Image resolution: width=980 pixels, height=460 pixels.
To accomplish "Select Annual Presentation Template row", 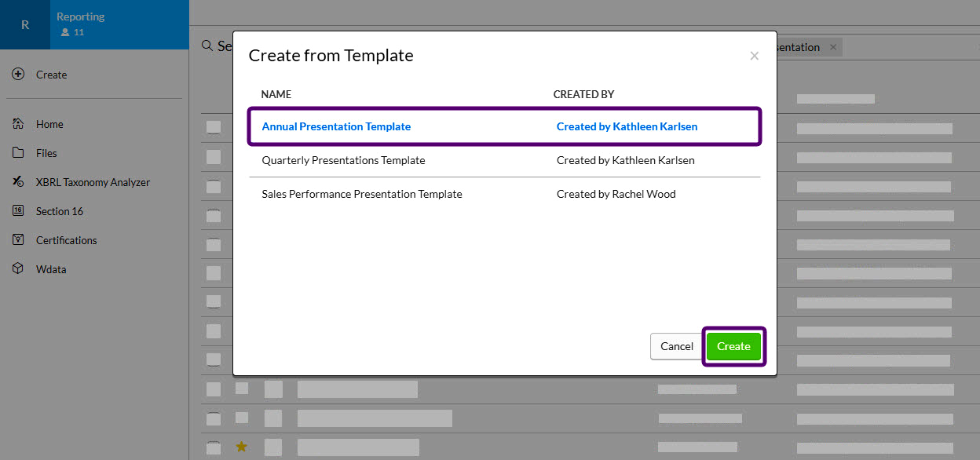I will coord(505,126).
